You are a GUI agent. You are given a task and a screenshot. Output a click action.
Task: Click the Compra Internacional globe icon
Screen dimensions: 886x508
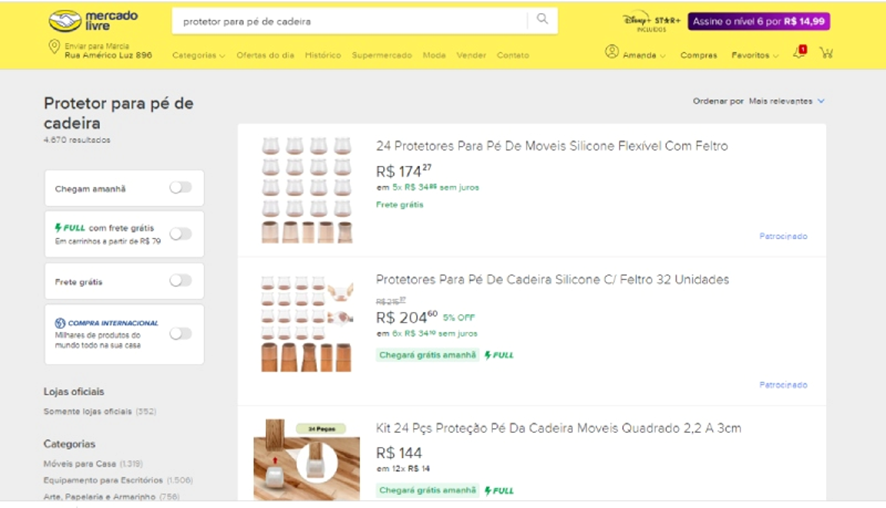pyautogui.click(x=61, y=323)
